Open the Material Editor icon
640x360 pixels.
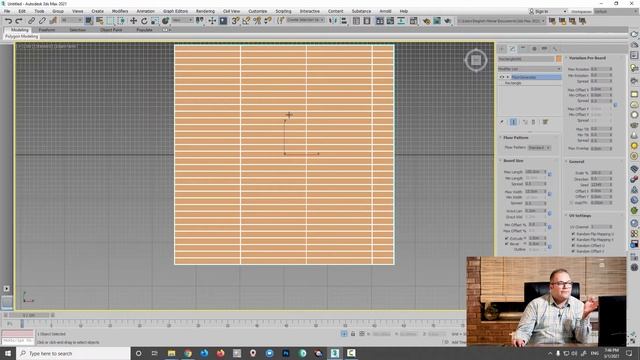pos(413,20)
